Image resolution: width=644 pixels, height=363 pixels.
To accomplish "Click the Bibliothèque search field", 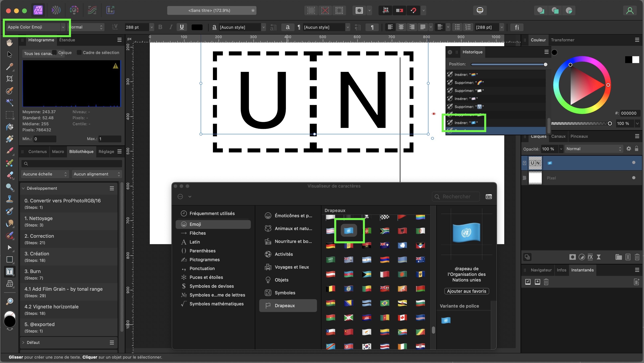I will (72, 163).
